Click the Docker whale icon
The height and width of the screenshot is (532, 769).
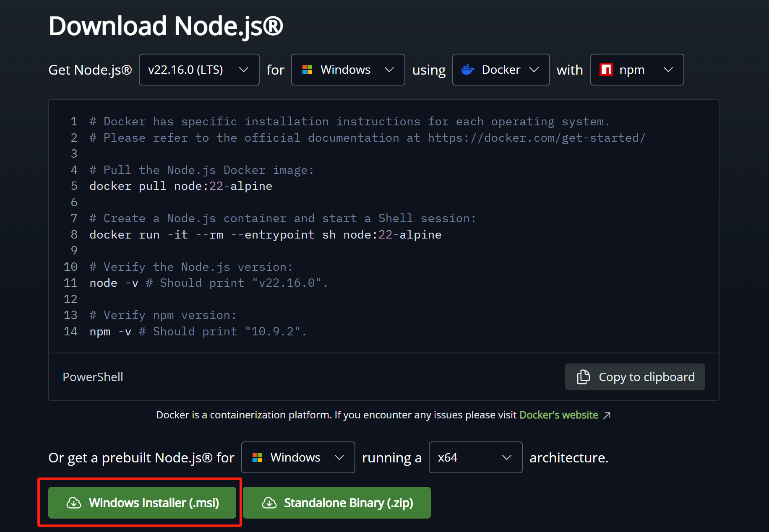468,70
